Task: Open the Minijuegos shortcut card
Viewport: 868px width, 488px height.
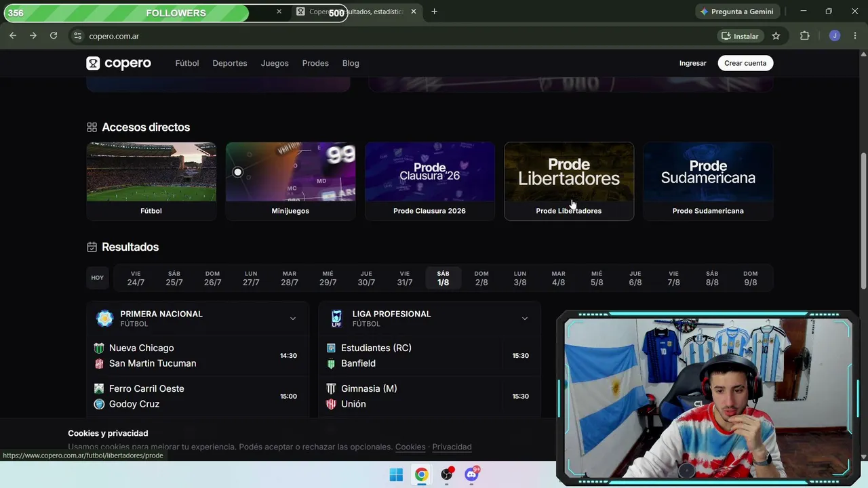Action: click(x=290, y=181)
